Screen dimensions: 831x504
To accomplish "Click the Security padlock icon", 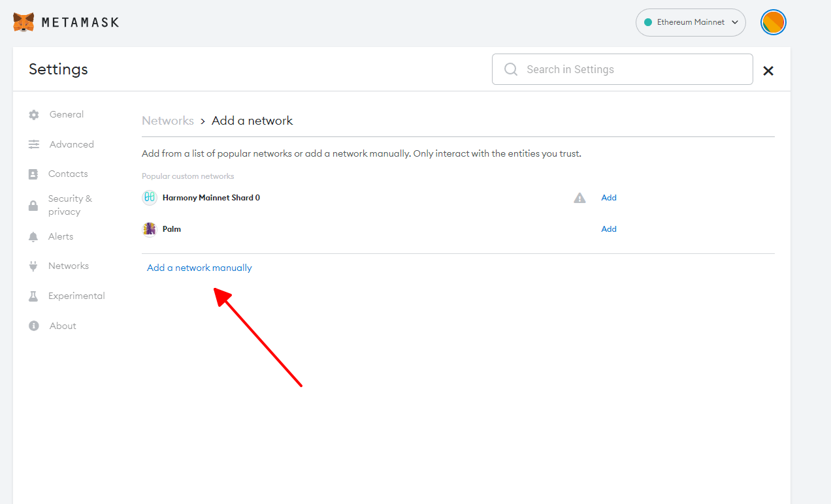I will pyautogui.click(x=33, y=206).
